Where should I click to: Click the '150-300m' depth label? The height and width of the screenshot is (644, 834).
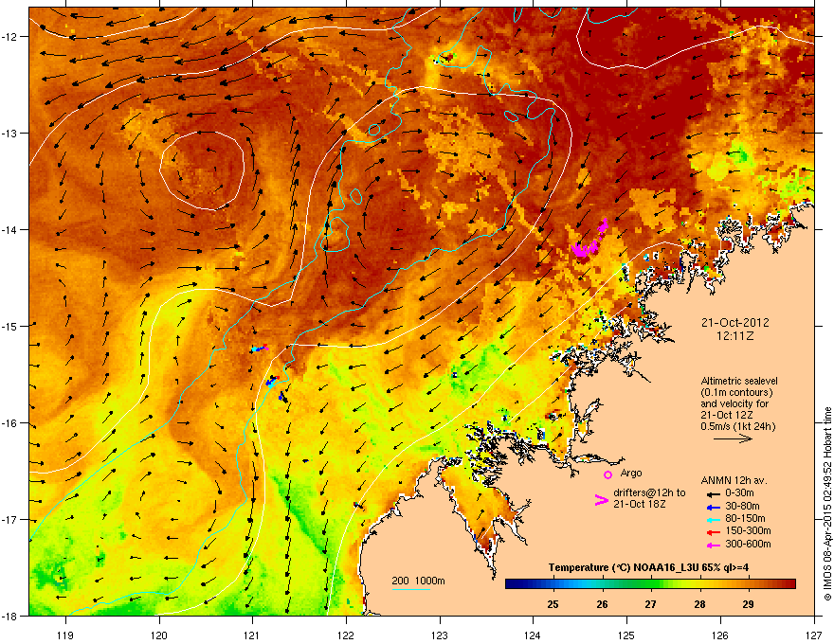pyautogui.click(x=748, y=530)
